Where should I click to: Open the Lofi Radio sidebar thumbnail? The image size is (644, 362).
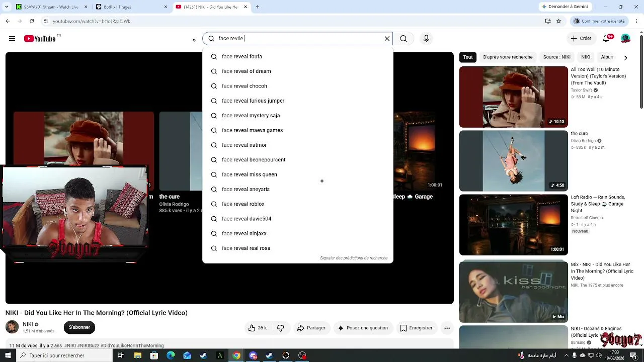pos(513,225)
